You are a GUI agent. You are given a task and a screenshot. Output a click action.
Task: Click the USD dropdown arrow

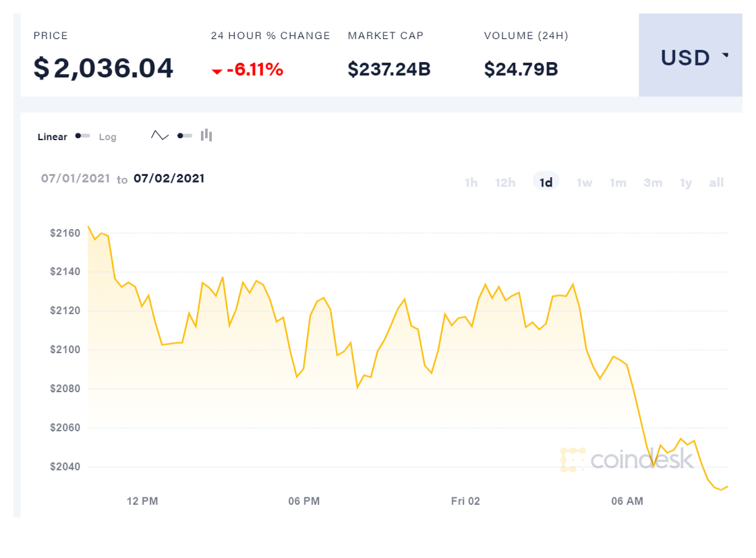pos(725,55)
